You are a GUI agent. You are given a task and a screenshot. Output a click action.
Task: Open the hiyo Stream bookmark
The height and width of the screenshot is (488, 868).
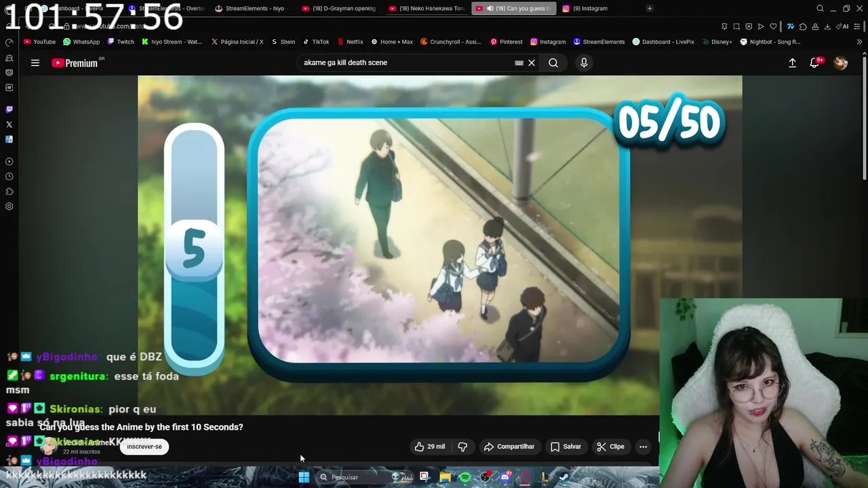pos(172,42)
